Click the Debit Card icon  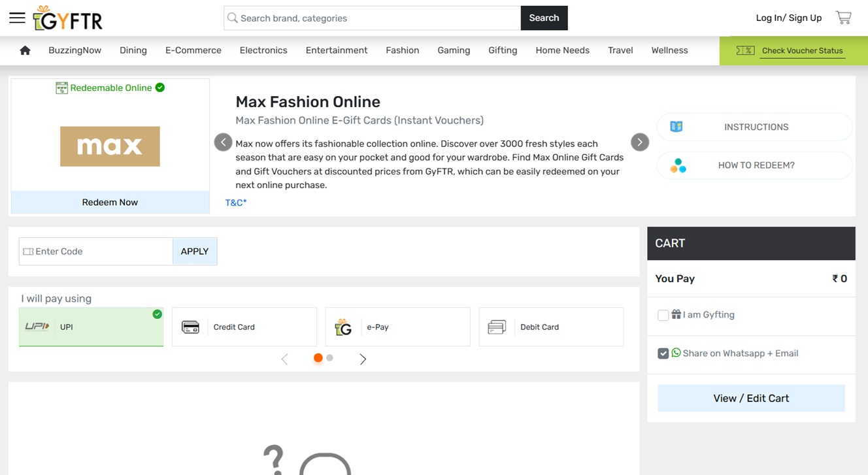[x=497, y=327]
